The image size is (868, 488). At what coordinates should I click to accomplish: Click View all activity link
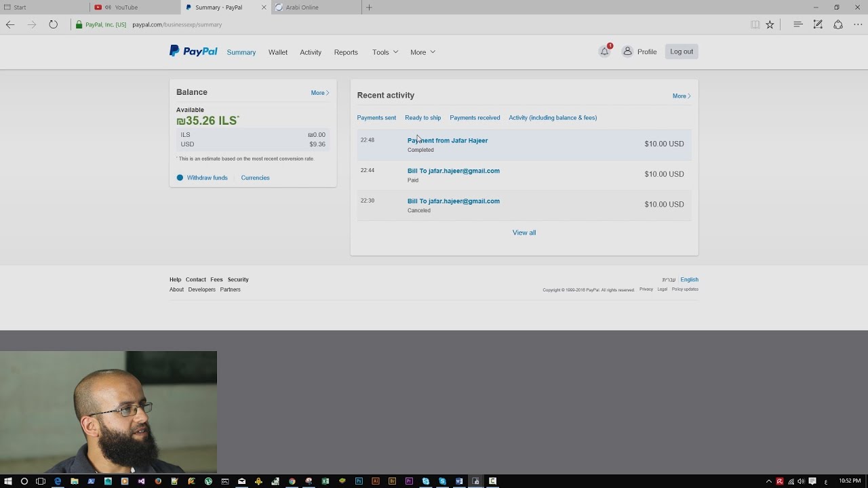524,232
